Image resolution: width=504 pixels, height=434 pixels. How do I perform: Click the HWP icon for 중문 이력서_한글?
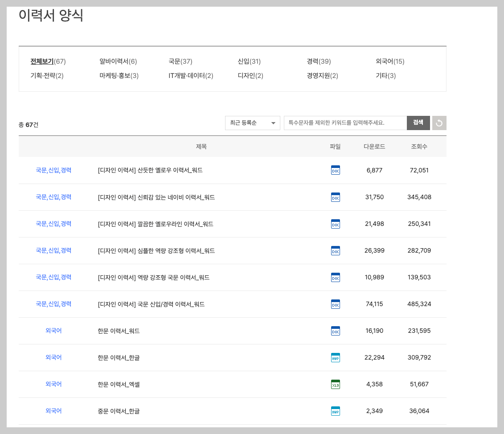[336, 411]
